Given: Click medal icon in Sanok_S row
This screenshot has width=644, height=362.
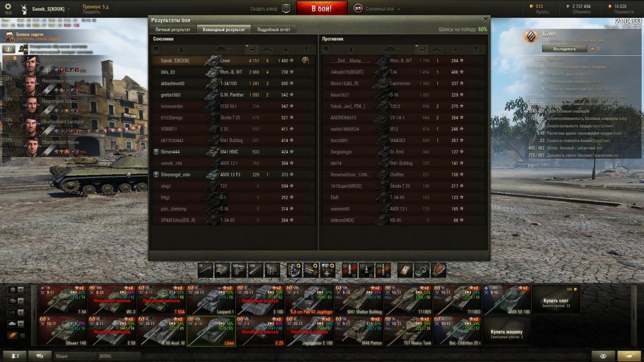Looking at the screenshot, I should click(x=305, y=61).
